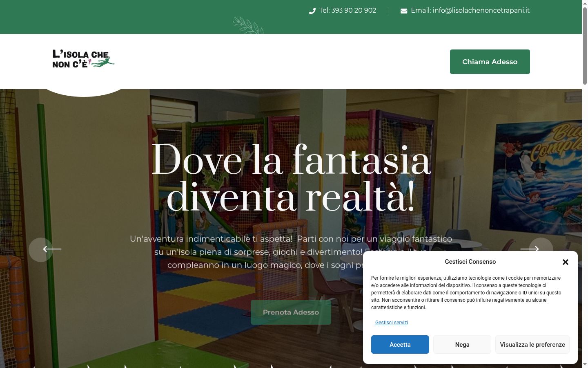Click the vertical page scrollbar thumb
This screenshot has width=588, height=368.
pyautogui.click(x=585, y=45)
